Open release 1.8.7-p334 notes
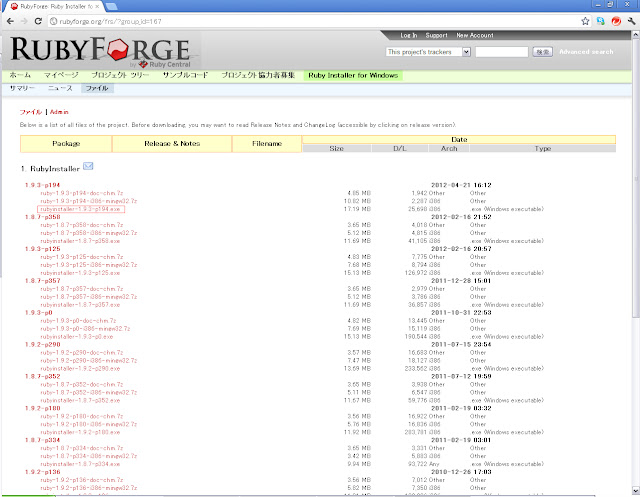 (x=42, y=440)
